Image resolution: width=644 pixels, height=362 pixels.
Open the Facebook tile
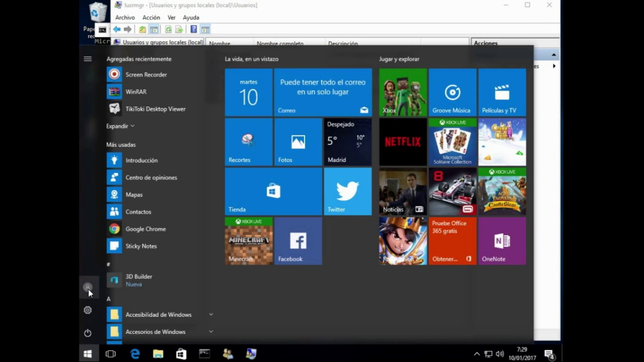point(298,241)
